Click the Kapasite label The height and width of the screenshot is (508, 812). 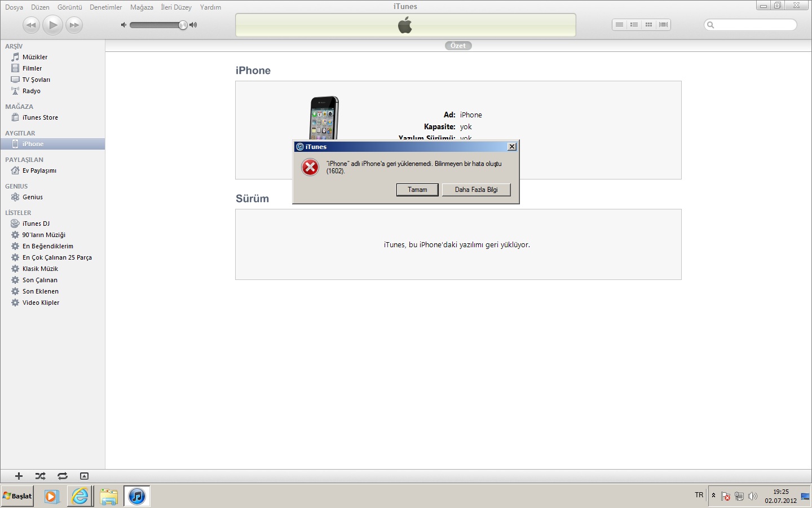tap(440, 127)
